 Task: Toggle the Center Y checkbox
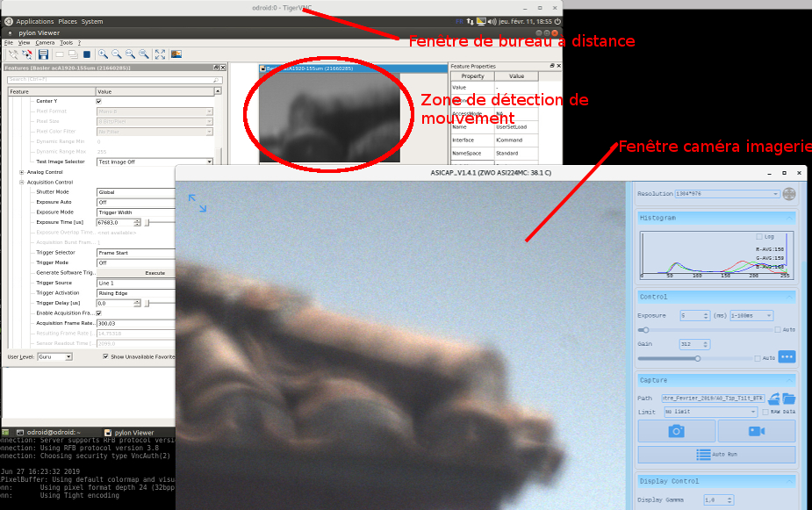tap(99, 102)
